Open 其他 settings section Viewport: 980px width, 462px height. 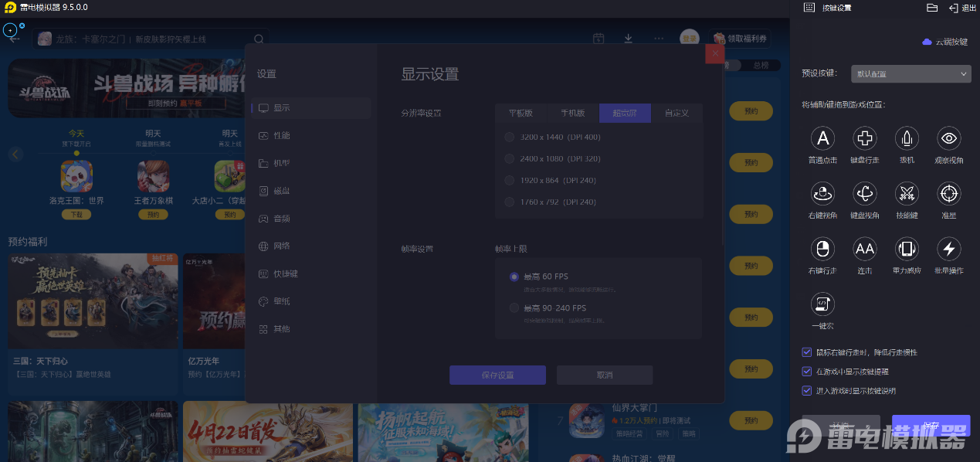pyautogui.click(x=311, y=329)
